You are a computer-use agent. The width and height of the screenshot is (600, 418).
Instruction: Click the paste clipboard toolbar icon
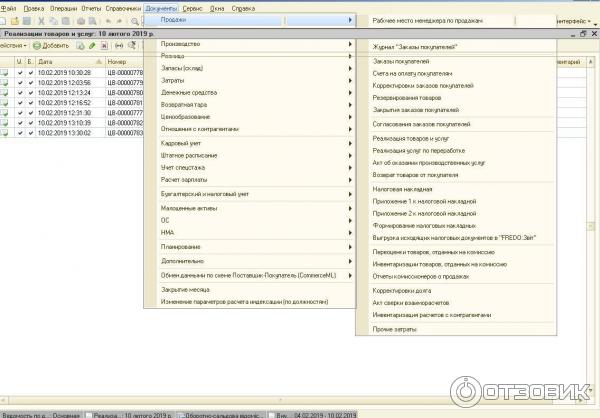coord(66,21)
